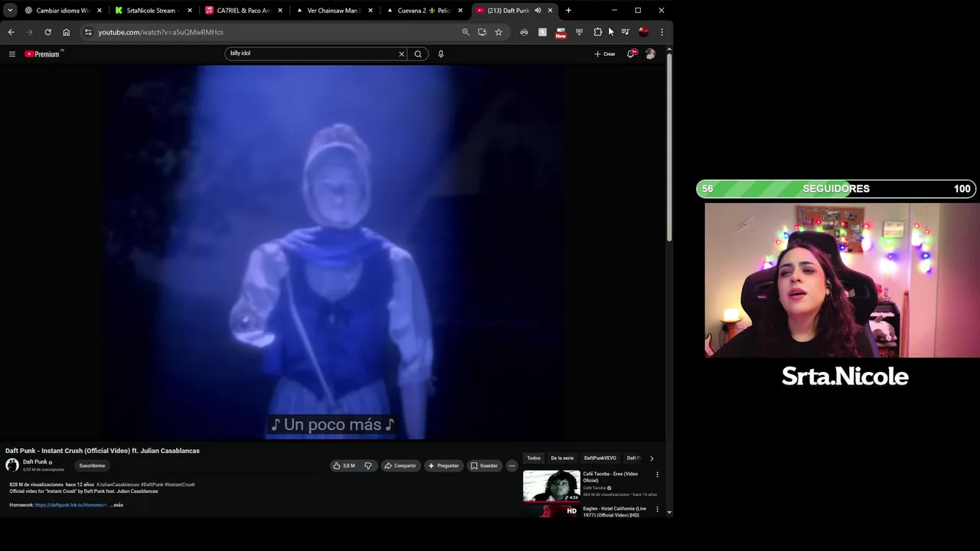
Task: Expand description with '...más'
Action: pyautogui.click(x=117, y=505)
